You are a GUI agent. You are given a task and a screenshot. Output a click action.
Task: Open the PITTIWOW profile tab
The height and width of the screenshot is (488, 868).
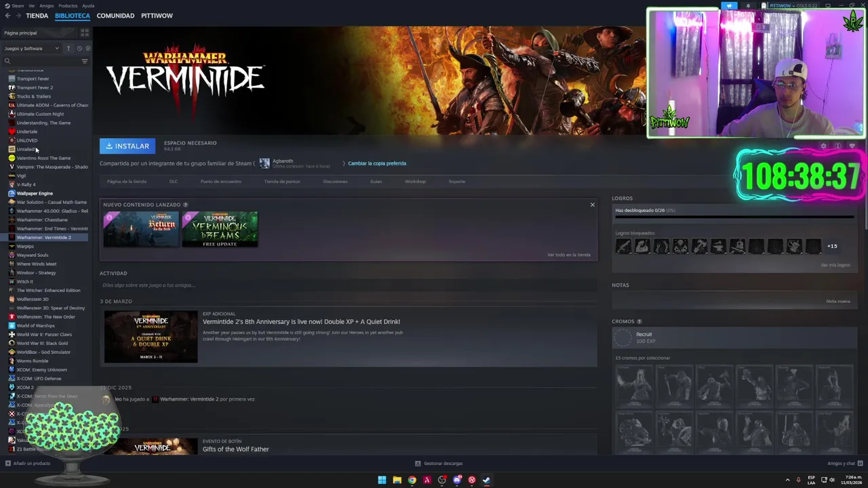[x=157, y=16]
